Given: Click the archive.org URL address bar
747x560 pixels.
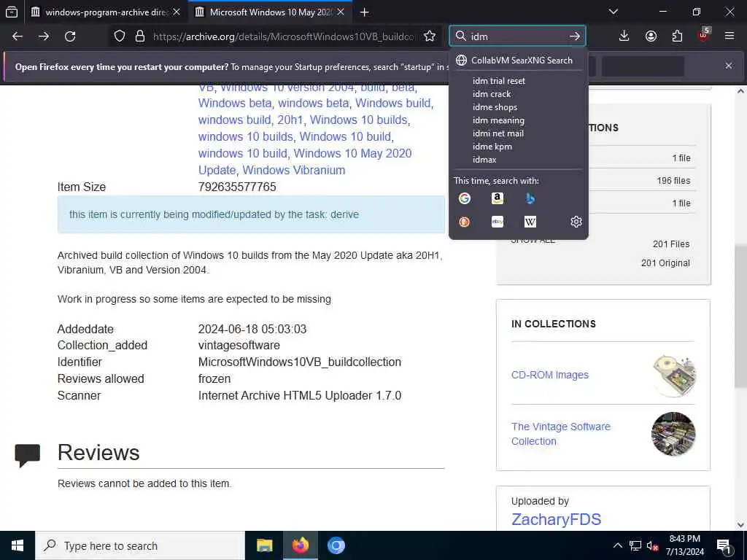Looking at the screenshot, I should click(284, 36).
